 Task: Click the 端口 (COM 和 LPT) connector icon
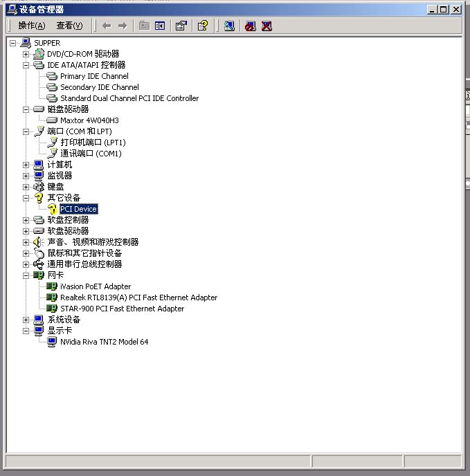(39, 131)
